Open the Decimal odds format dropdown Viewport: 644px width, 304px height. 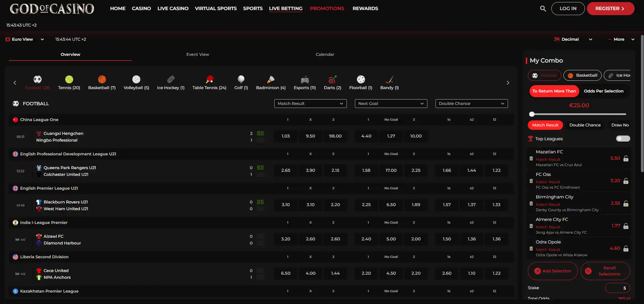pos(573,39)
